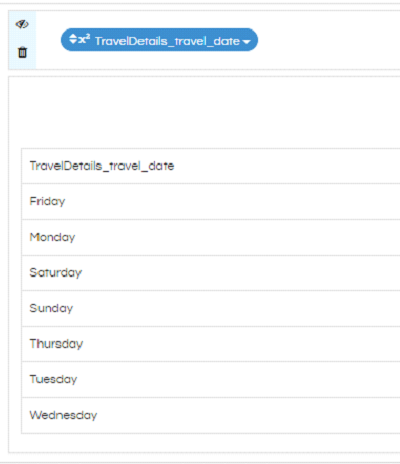This screenshot has height=464, width=400.
Task: Click the Saturday table row
Action: tap(211, 273)
